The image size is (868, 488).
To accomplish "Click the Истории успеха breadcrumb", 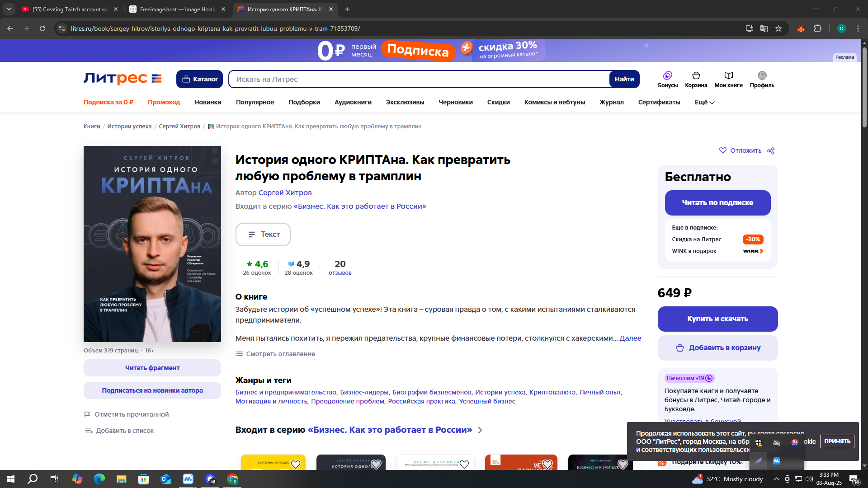I will 129,127.
